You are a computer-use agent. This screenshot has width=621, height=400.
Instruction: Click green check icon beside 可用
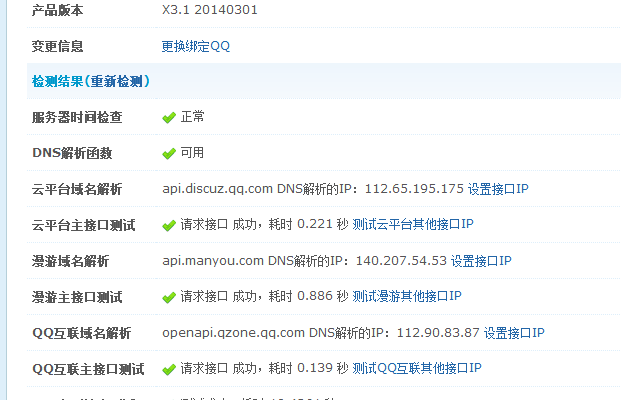pos(169,154)
